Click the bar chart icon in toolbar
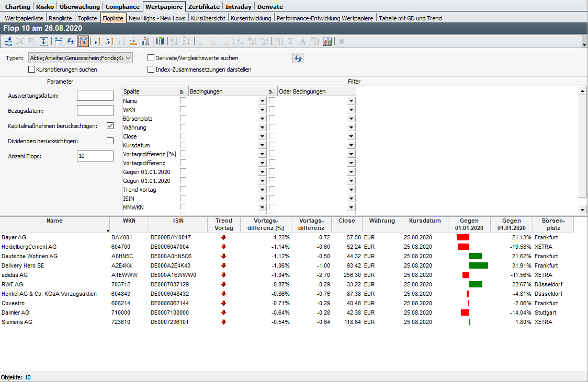Viewport: 588px width, 382px height. pos(327,41)
